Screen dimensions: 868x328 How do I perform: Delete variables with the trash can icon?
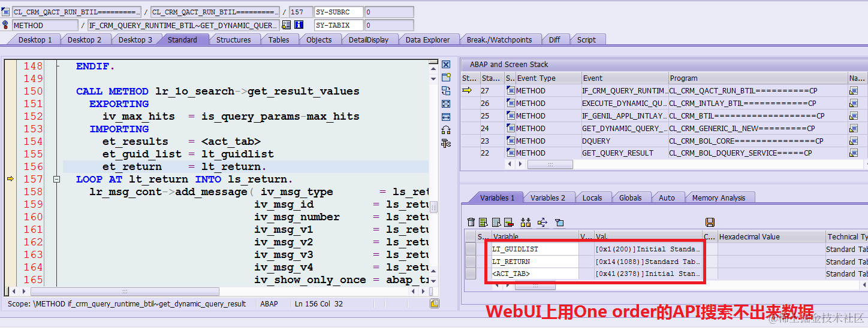coord(471,222)
